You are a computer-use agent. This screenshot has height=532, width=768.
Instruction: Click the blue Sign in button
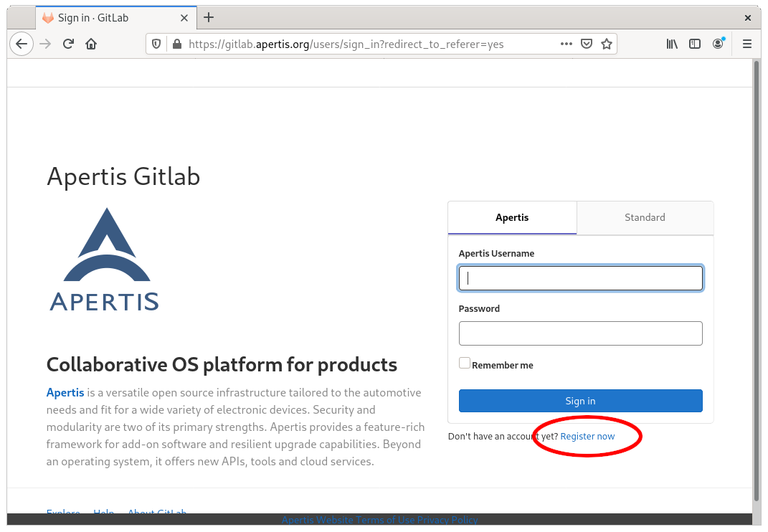coord(580,401)
